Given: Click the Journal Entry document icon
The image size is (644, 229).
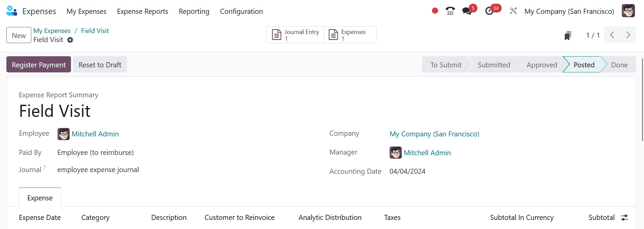Looking at the screenshot, I should [x=277, y=35].
